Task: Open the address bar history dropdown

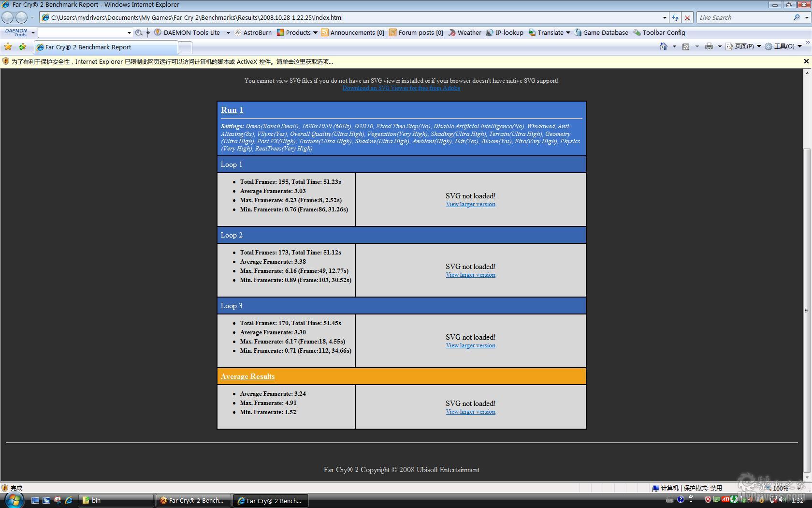Action: pos(665,17)
